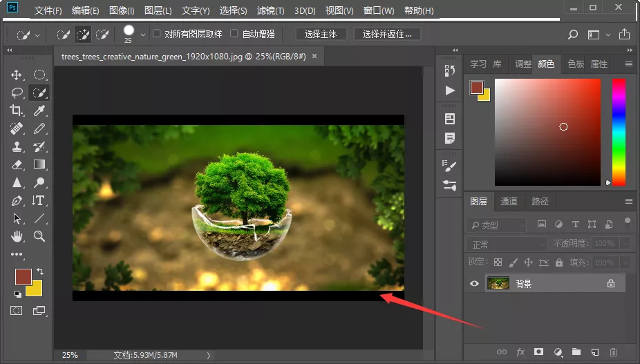Add a layer mask

tap(539, 352)
